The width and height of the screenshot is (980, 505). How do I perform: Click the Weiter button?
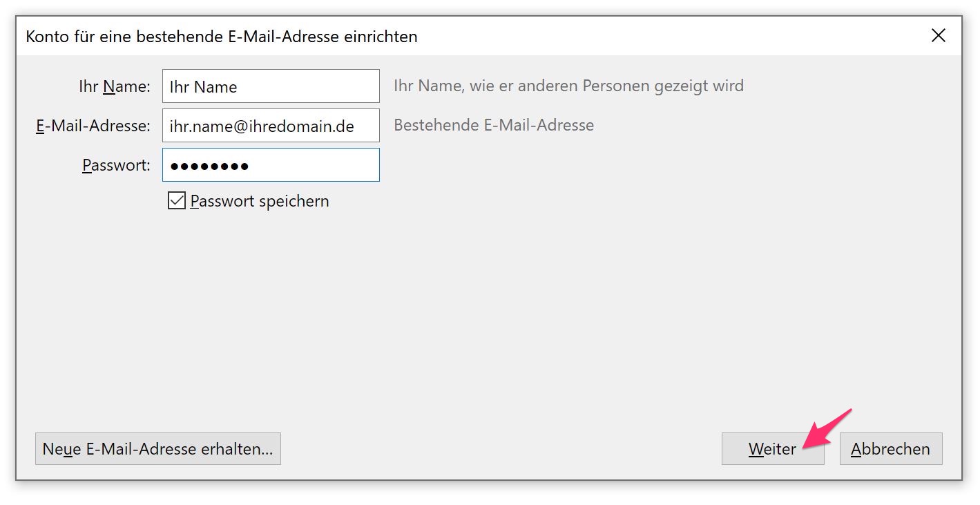pyautogui.click(x=772, y=448)
